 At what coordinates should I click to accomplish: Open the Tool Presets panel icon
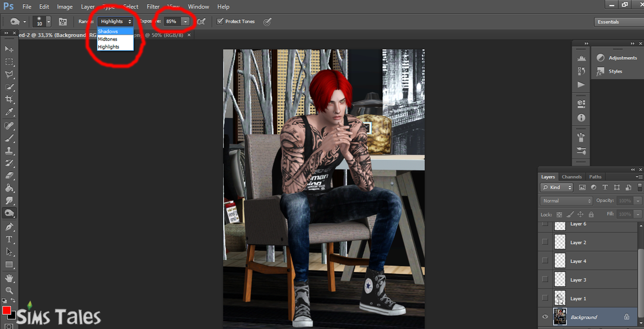[581, 150]
